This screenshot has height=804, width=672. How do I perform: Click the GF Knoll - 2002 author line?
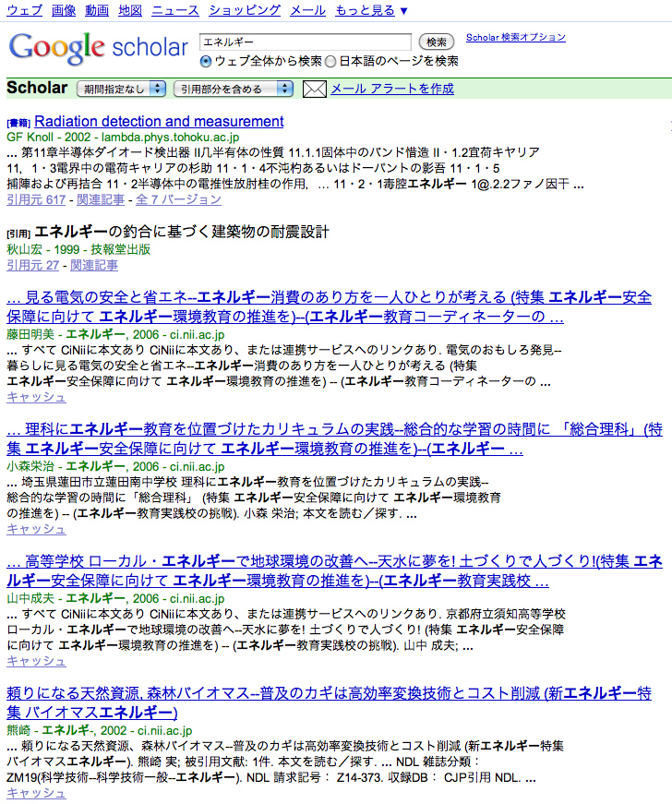tap(123, 138)
